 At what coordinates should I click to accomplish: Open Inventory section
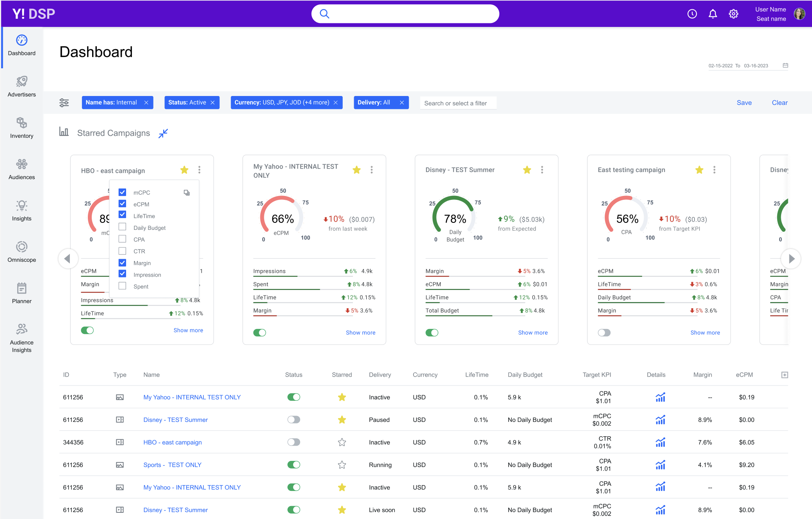22,128
